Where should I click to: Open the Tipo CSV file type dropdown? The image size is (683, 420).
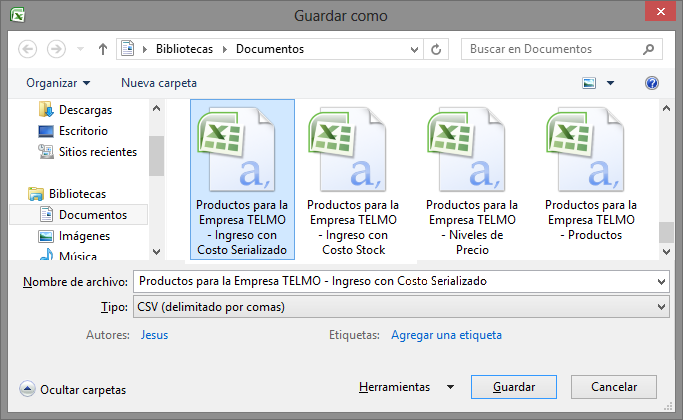401,307
